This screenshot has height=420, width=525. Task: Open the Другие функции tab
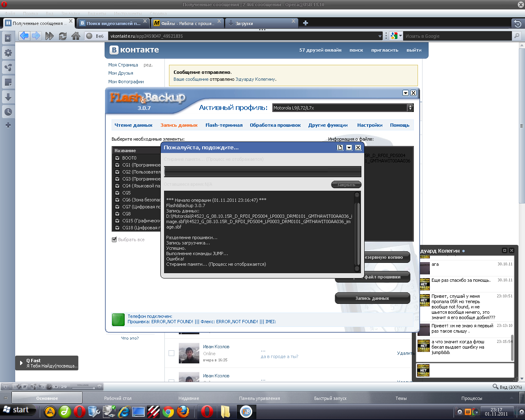(x=328, y=125)
